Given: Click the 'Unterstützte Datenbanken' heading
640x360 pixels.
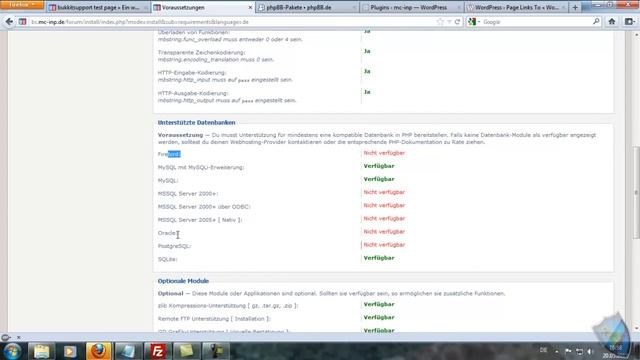Looking at the screenshot, I should [x=196, y=122].
